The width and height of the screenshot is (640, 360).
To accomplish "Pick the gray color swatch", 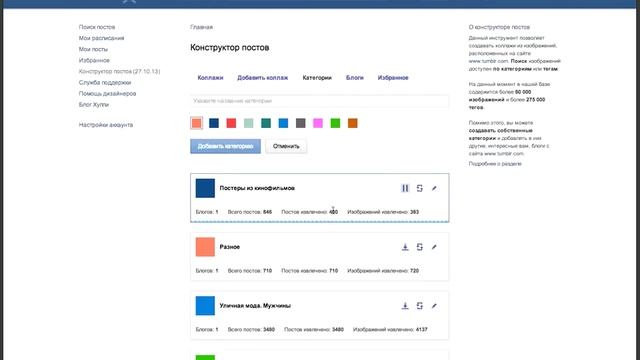I will click(301, 123).
